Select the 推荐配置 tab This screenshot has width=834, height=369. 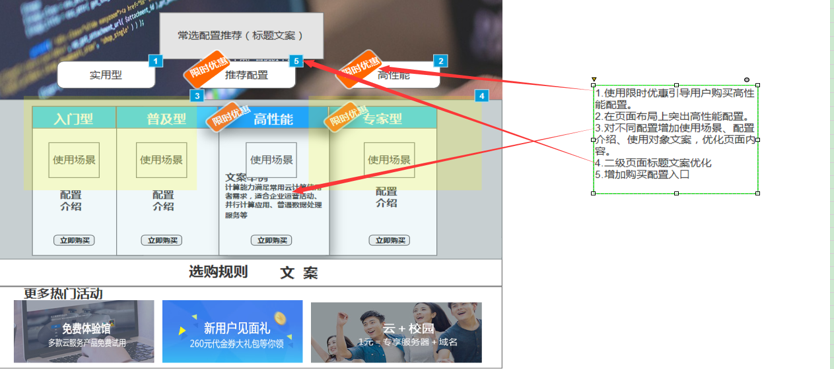click(x=246, y=75)
